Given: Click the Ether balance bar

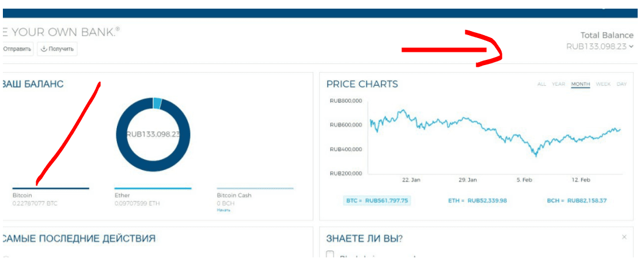Looking at the screenshot, I should click(153, 188).
